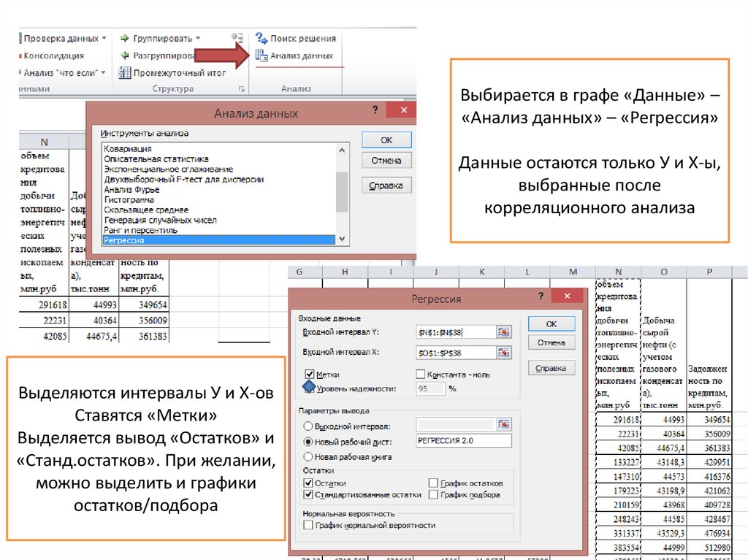The width and height of the screenshot is (748, 560).
Task: Click the Уровень надежности 95 field
Action: 430,388
